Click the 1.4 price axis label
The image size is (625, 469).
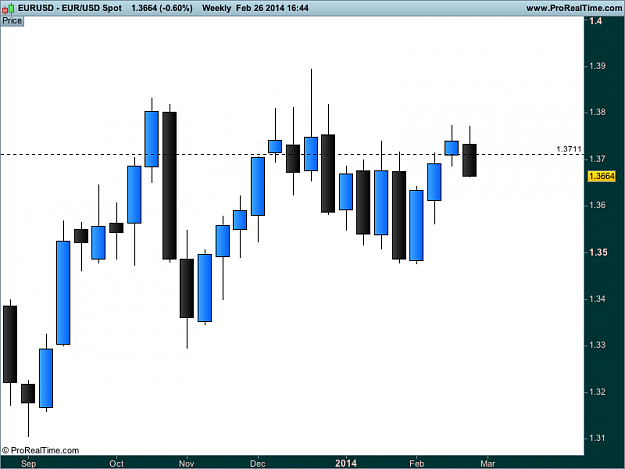click(596, 21)
